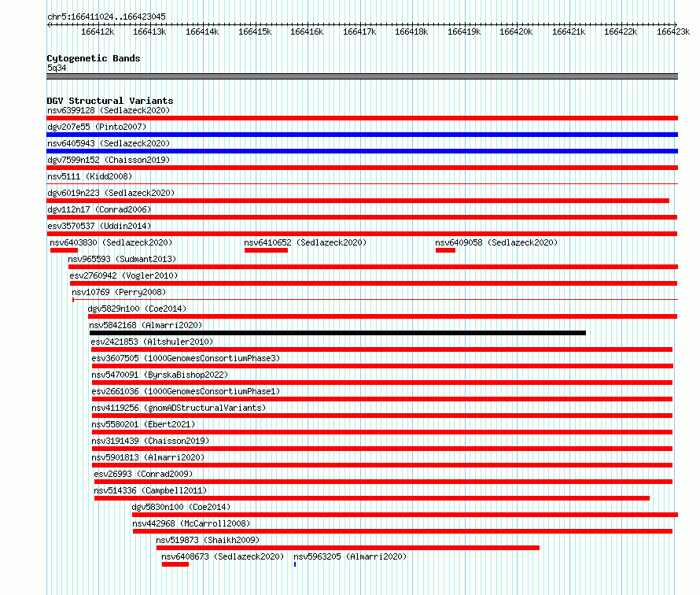Viewport: 700px width, 595px height.
Task: Click nsv5901813 (Almarri2020) label
Action: 148,457
